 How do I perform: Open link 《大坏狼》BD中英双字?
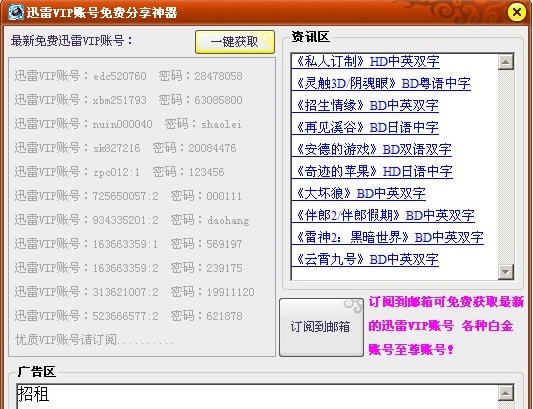[x=359, y=193]
